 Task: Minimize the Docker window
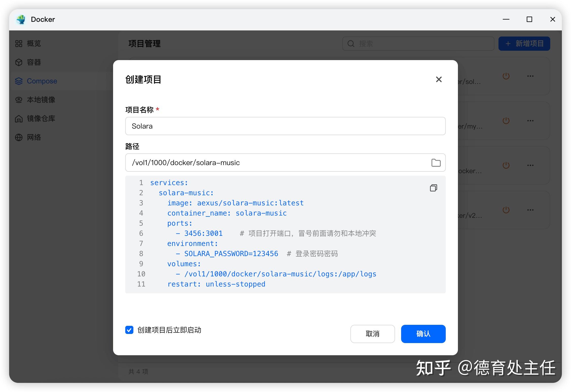click(506, 19)
